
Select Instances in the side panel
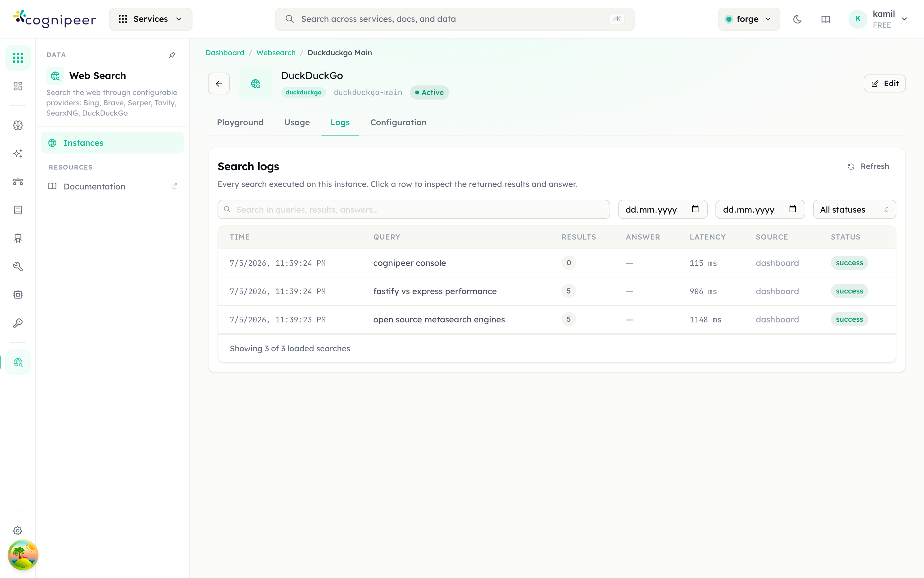point(112,143)
